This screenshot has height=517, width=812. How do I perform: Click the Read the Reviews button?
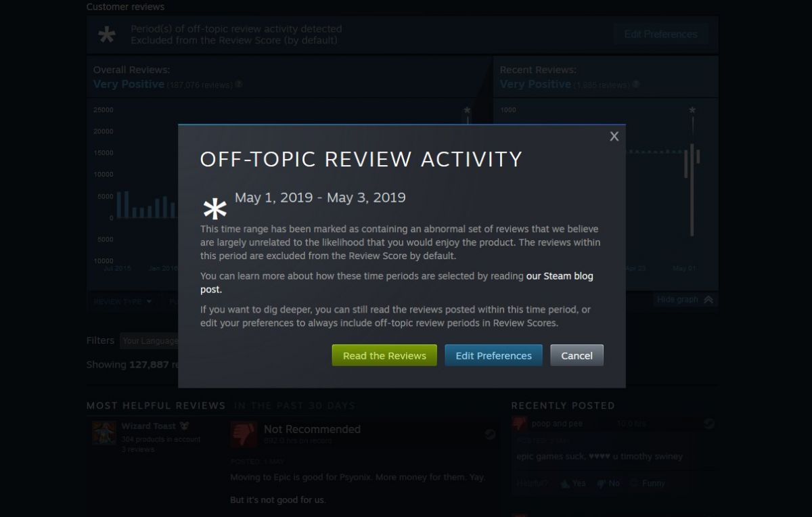(384, 355)
